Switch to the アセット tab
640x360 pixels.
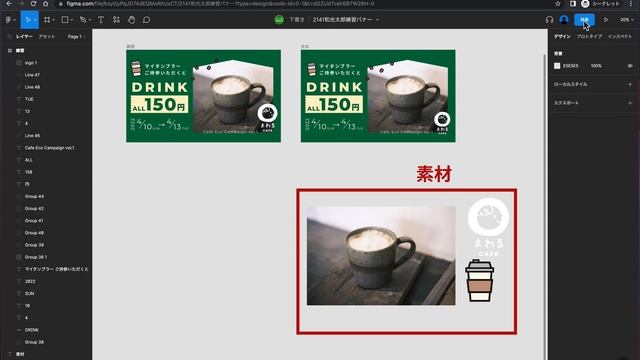(47, 36)
